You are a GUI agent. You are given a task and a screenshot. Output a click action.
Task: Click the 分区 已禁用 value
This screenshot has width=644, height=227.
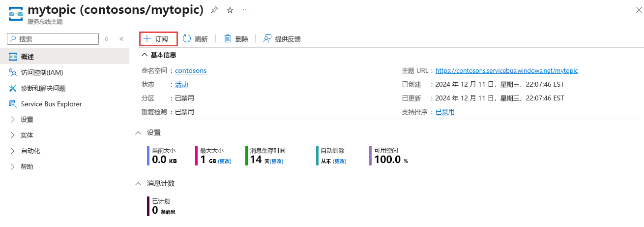(184, 98)
